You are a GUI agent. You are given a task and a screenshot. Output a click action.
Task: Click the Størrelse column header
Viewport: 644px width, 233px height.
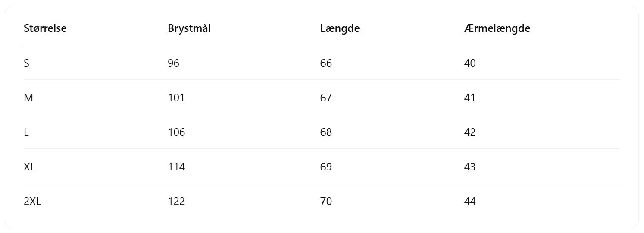point(45,29)
